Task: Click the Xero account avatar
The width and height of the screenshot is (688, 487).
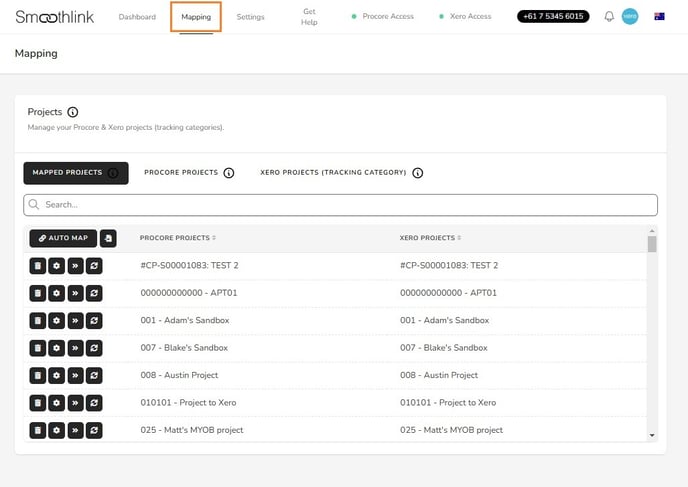Action: click(630, 17)
